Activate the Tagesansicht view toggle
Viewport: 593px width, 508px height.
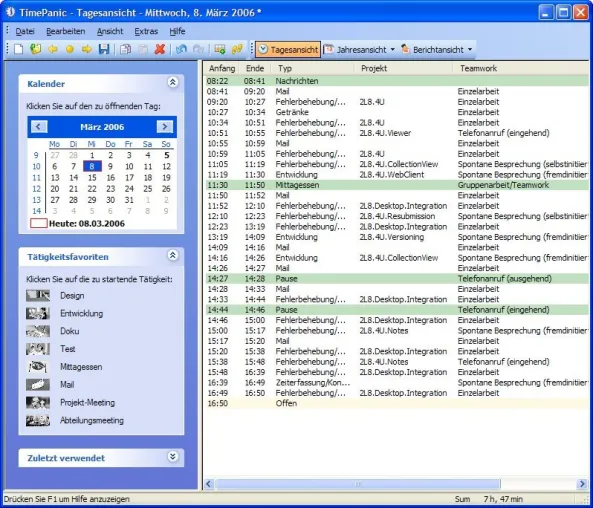click(288, 50)
